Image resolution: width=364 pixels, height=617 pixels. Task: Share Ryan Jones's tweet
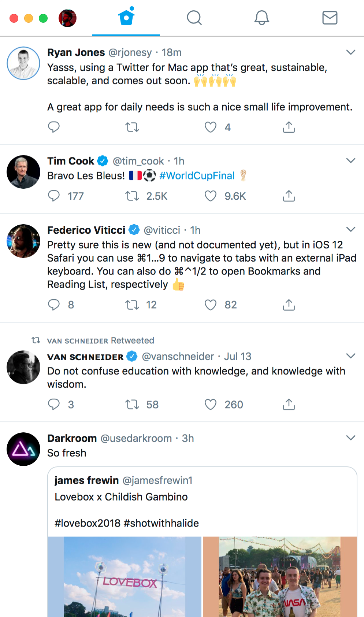289,127
